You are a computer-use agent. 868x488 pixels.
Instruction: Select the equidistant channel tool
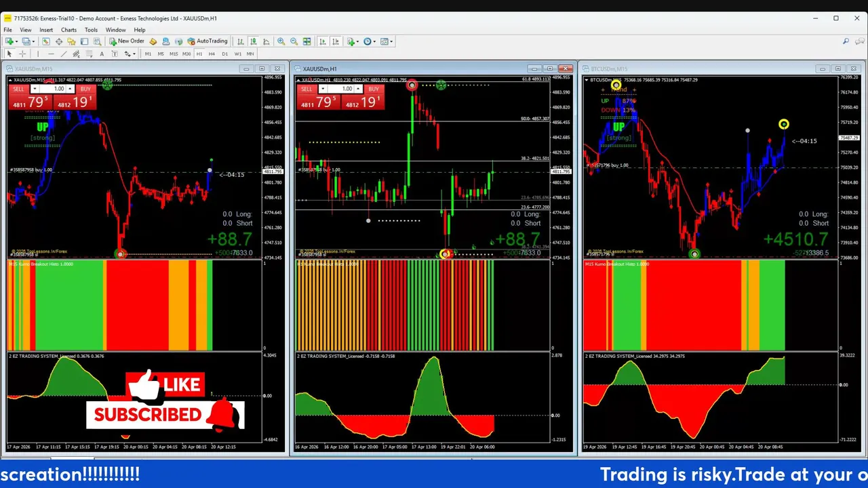click(76, 54)
